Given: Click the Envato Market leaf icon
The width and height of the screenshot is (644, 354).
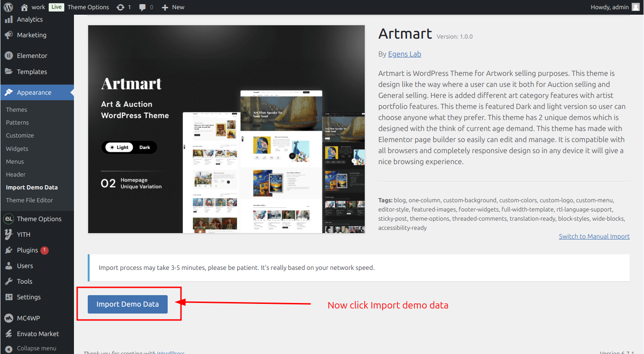Looking at the screenshot, I should point(9,334).
